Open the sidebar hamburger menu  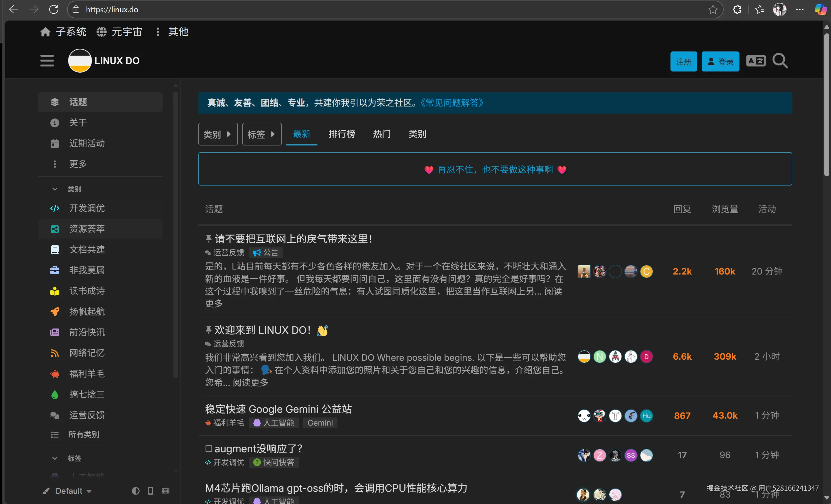coord(47,61)
